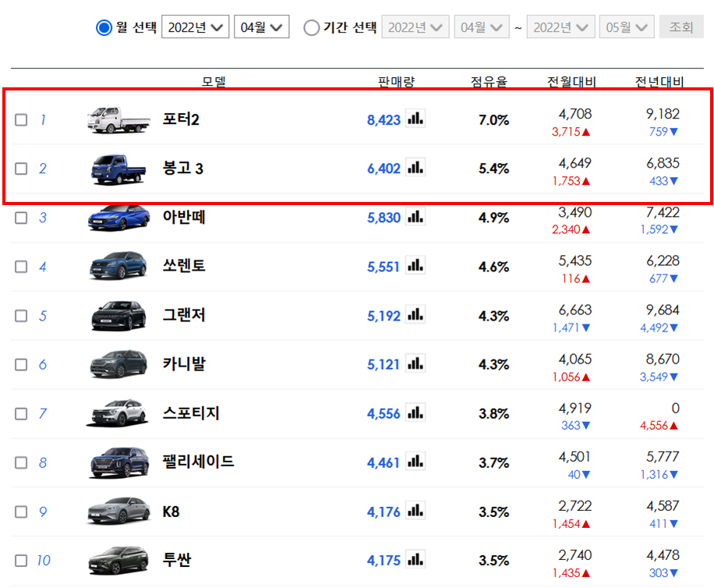Click the 8,423 sales figure
Image resolution: width=714 pixels, height=588 pixels.
pos(384,120)
